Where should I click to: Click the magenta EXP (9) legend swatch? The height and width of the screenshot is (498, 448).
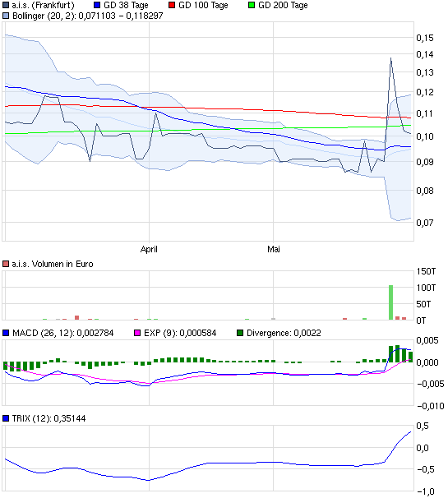pos(137,333)
